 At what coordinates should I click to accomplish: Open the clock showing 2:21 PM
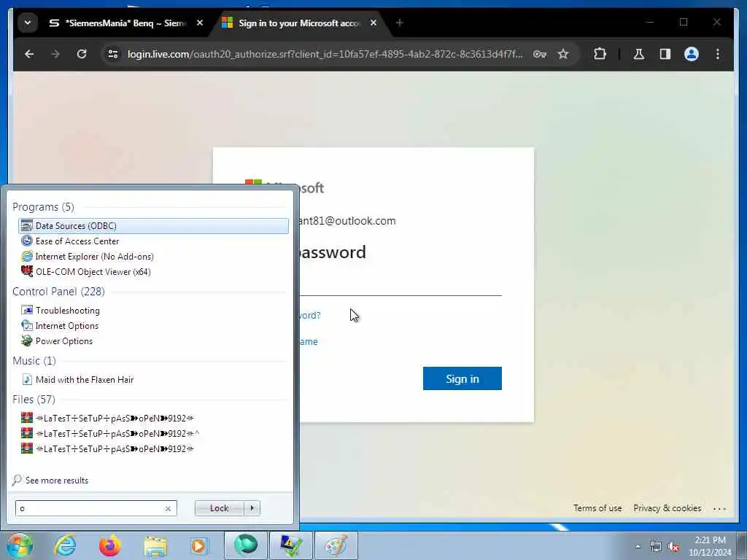coord(710,546)
